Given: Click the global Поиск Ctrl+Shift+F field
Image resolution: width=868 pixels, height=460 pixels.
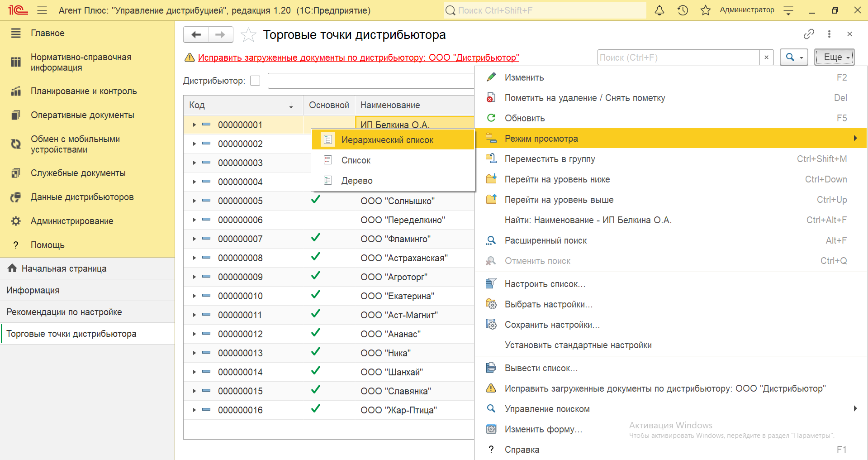Looking at the screenshot, I should (x=545, y=10).
